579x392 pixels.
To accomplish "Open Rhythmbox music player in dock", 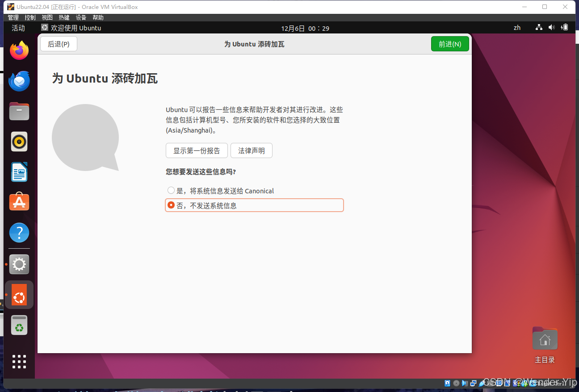I will pos(19,142).
